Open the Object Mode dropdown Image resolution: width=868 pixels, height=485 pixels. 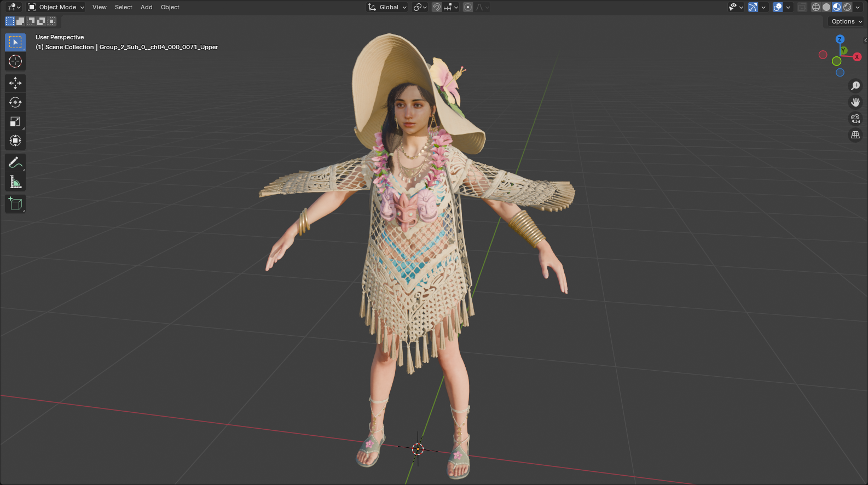click(x=56, y=7)
